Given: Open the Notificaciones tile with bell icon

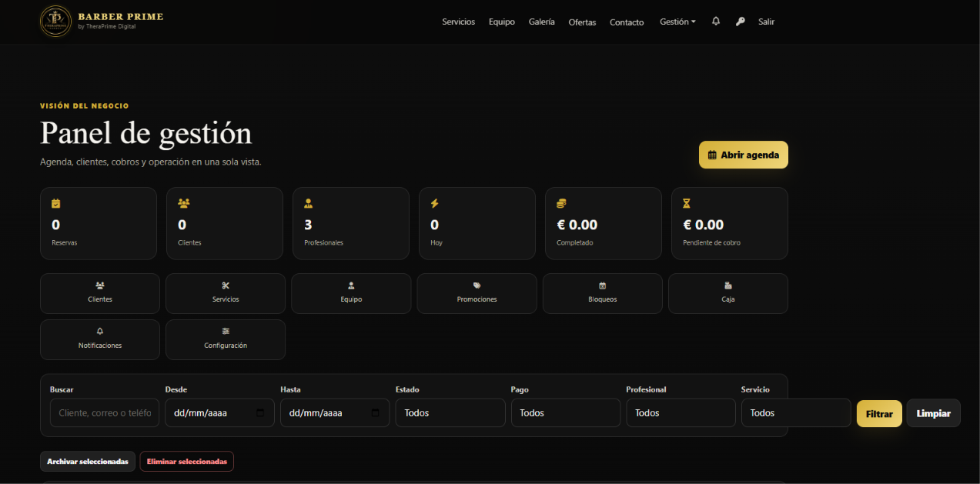Looking at the screenshot, I should (x=100, y=339).
